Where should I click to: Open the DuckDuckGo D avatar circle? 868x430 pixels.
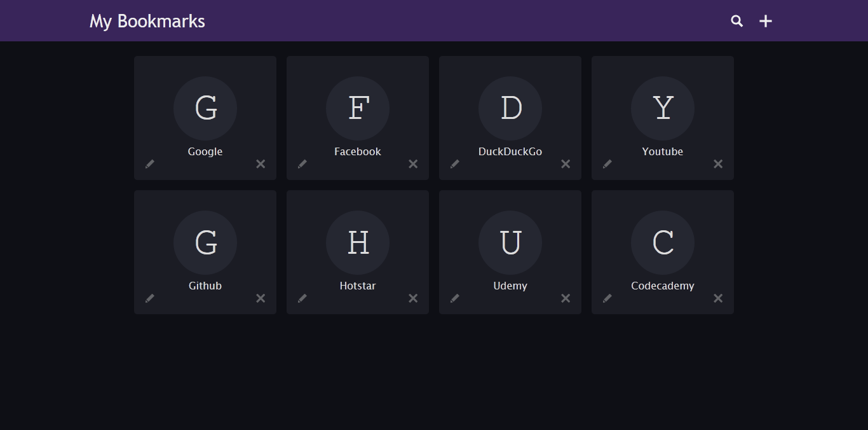click(x=510, y=108)
